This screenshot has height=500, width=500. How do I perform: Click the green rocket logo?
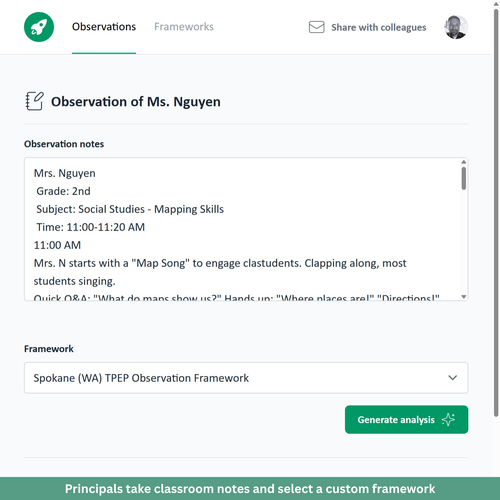point(39,27)
